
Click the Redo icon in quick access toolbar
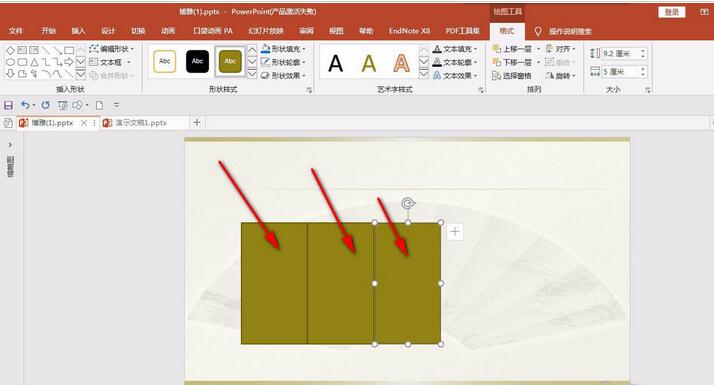tap(46, 105)
